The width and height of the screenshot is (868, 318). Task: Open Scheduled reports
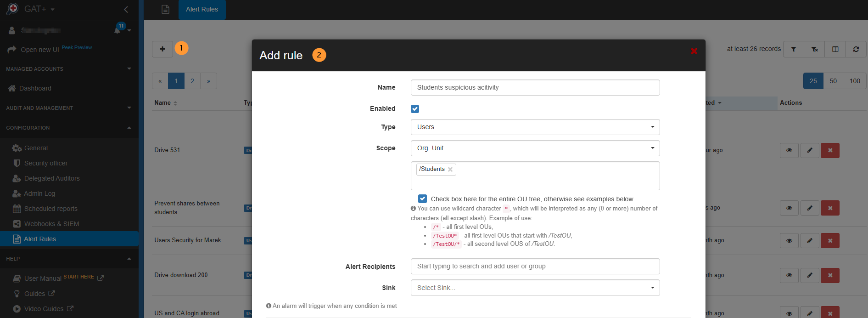(50, 209)
